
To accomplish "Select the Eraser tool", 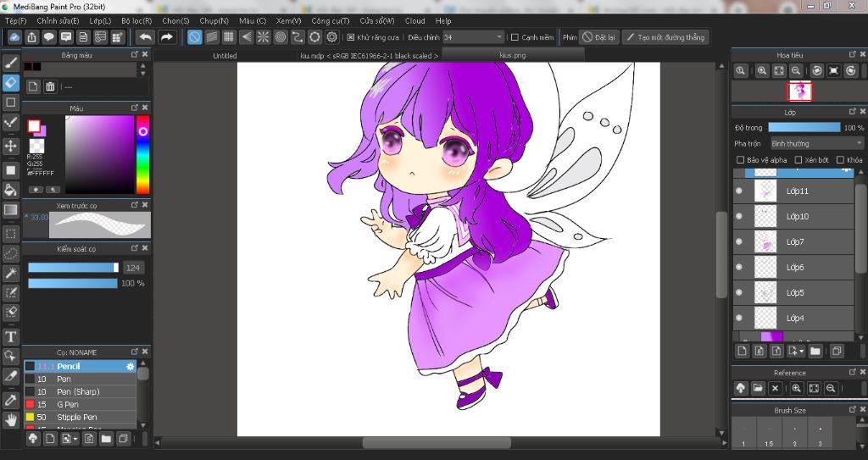I will point(10,82).
